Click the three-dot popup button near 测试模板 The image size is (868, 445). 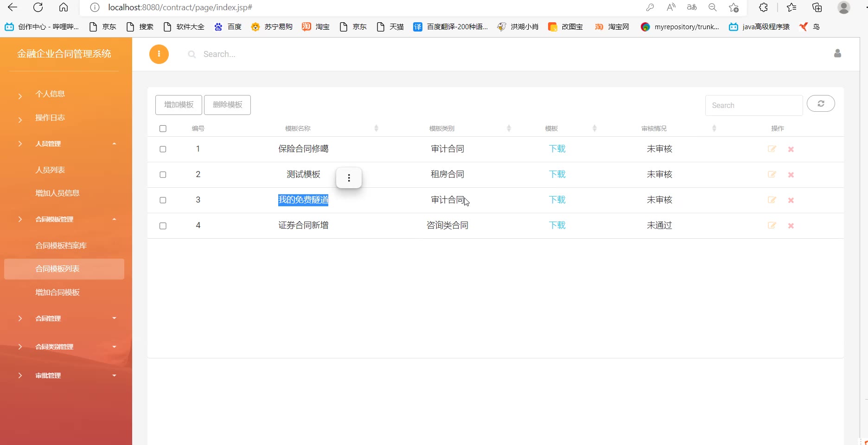[349, 178]
